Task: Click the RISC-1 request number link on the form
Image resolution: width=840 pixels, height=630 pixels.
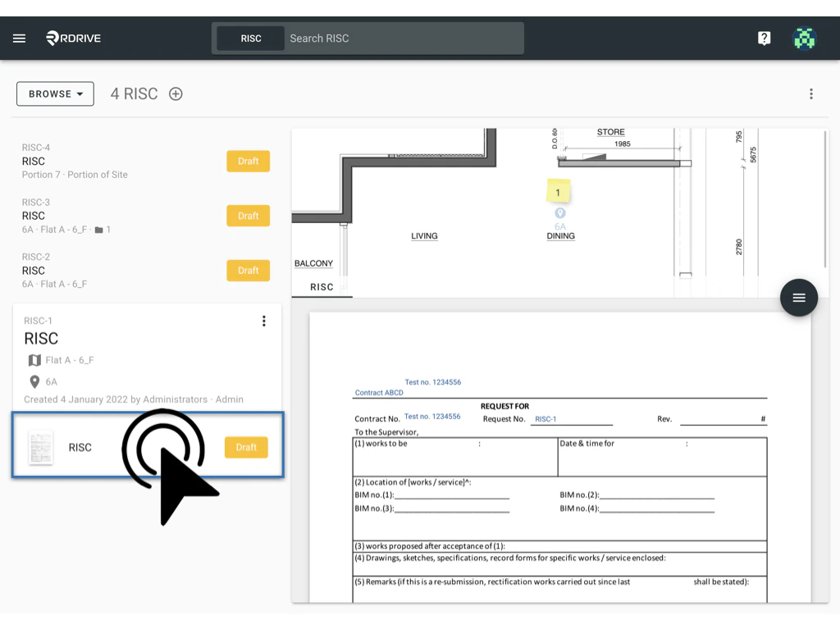Action: 545,418
